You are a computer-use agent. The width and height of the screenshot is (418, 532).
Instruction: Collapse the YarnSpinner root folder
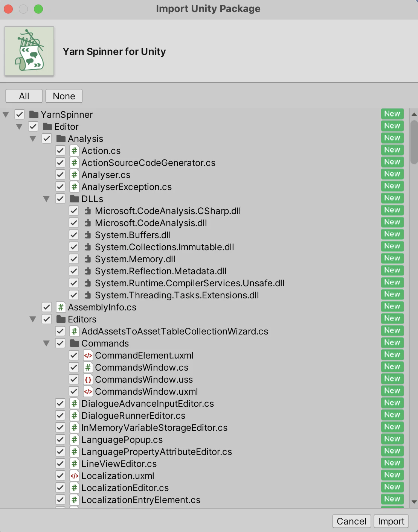point(6,115)
